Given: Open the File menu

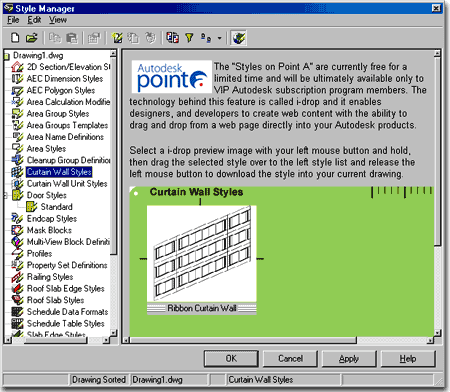Looking at the screenshot, I should [13, 20].
